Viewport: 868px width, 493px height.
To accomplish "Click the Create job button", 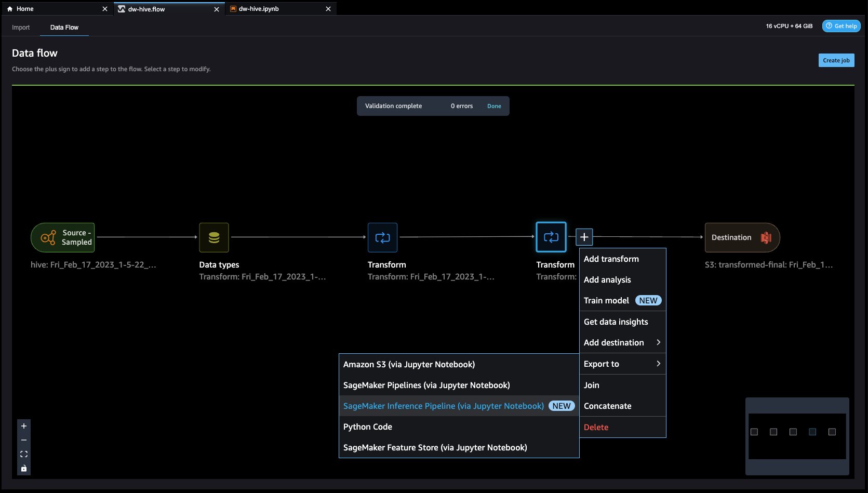I will point(836,60).
